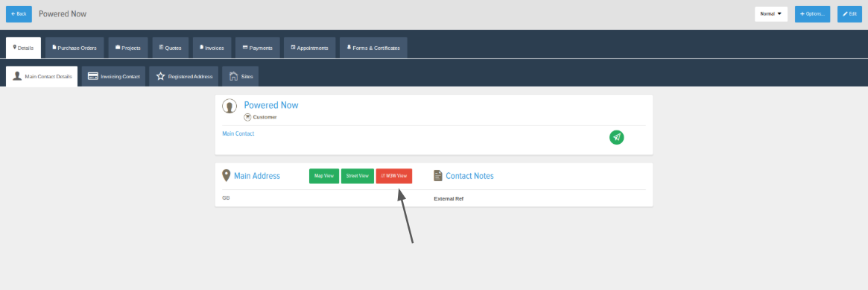This screenshot has height=290, width=868.
Task: Open the Registered Address star tab
Action: pos(184,76)
